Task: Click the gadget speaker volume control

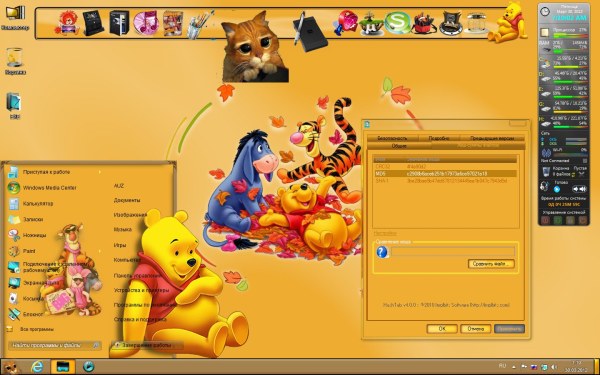Action: (579, 189)
